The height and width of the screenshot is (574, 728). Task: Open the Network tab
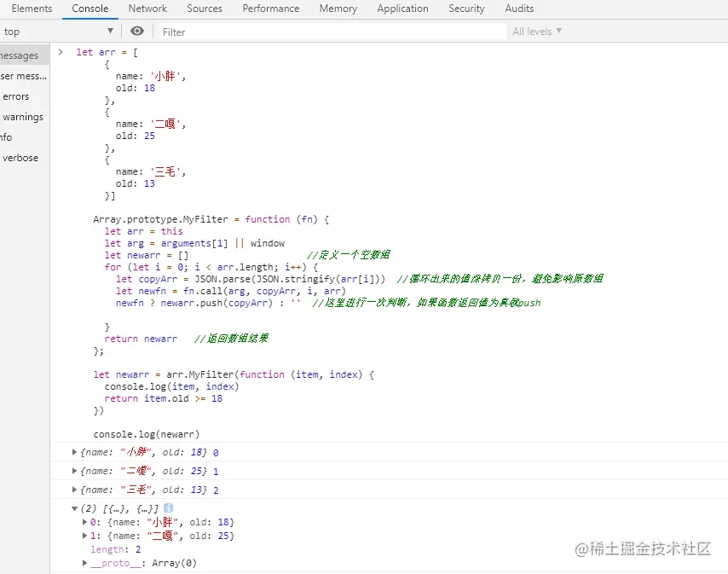tap(147, 9)
